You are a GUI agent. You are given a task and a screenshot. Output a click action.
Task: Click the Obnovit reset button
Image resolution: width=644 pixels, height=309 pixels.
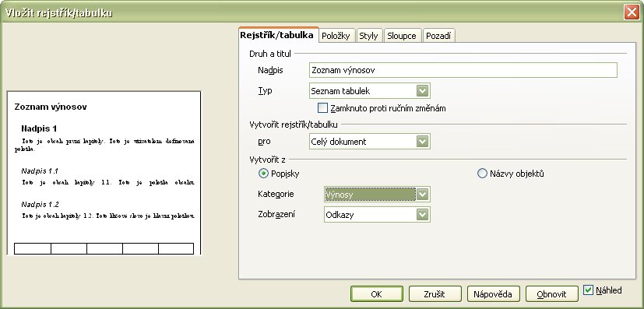click(551, 293)
